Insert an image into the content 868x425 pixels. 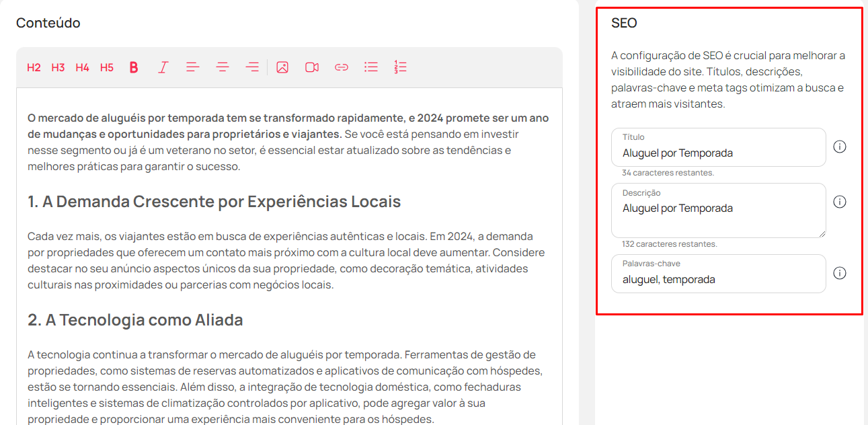click(x=282, y=67)
